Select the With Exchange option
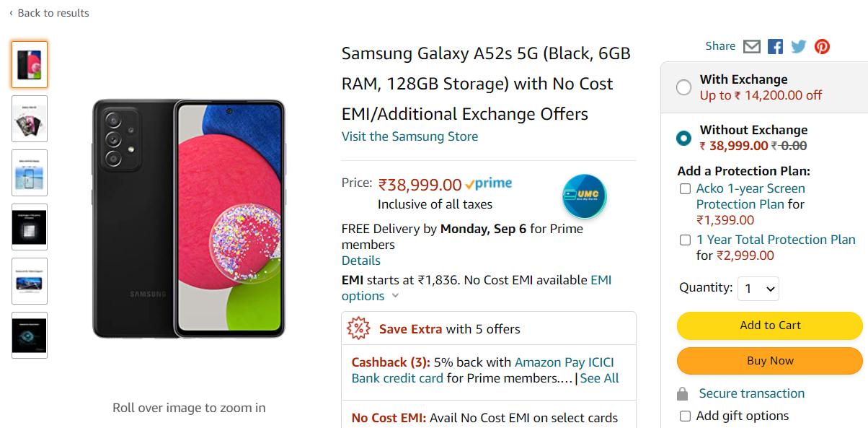Viewport: 868px width, 428px height. (683, 87)
